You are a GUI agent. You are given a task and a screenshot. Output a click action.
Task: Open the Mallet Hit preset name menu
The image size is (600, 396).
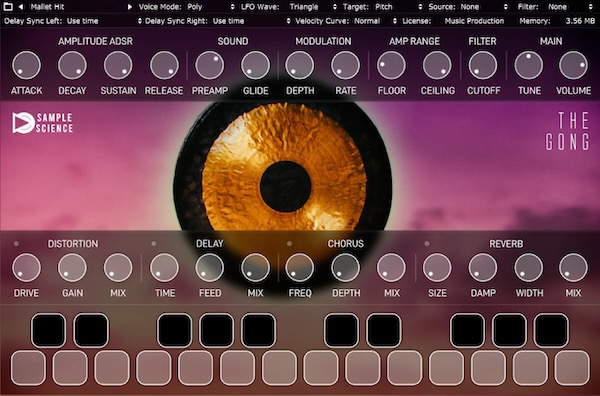point(47,7)
